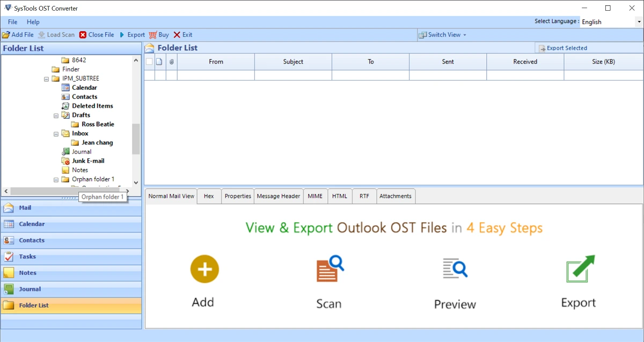Select the Jean chang subfolder

[x=97, y=143]
